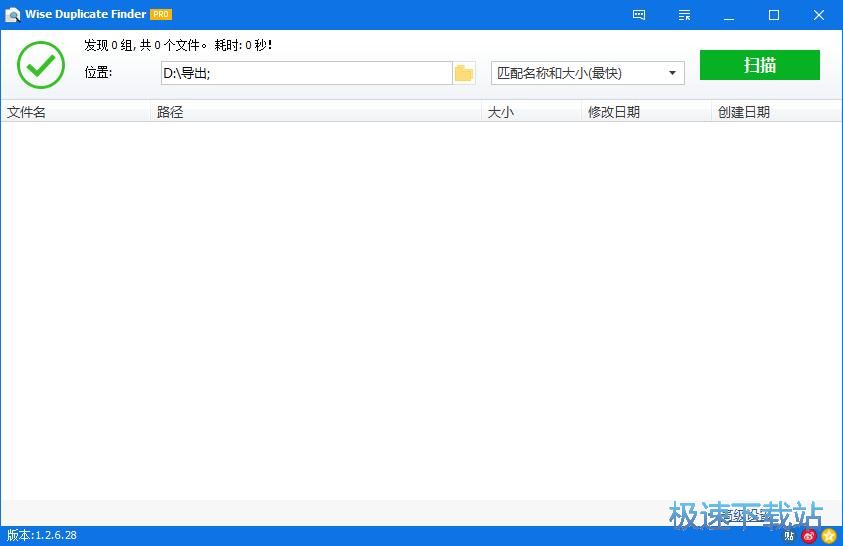
Task: Open the 高级设置 advanced settings link
Action: pyautogui.click(x=745, y=515)
